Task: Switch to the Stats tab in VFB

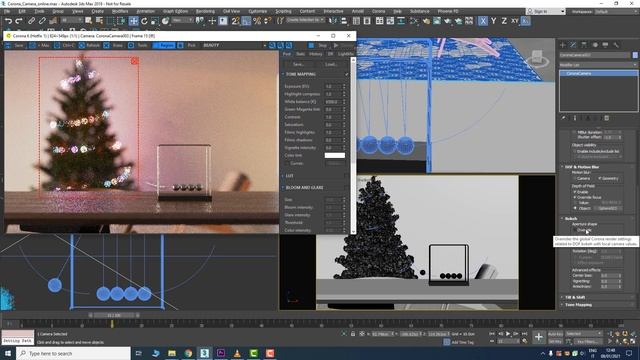Action: point(300,54)
